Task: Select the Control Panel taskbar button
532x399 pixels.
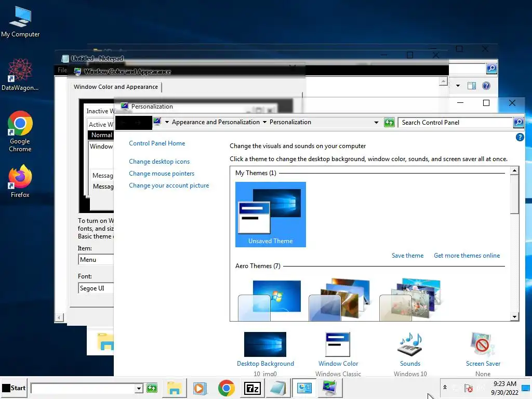Action: [x=304, y=388]
